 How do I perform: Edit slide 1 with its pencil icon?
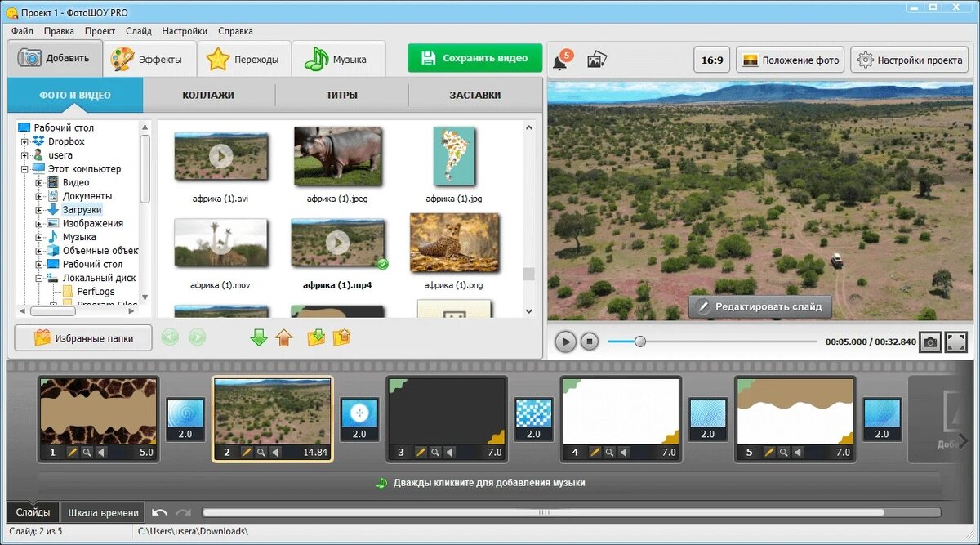[72, 452]
